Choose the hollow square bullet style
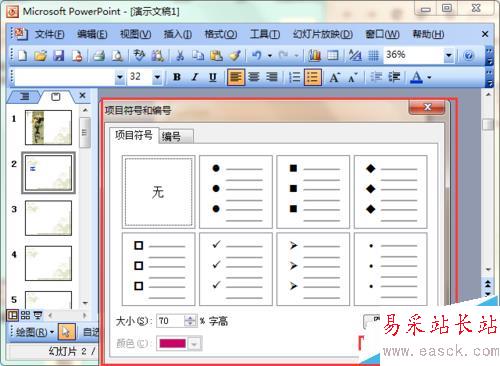Viewport: 500px width, 366px height. click(158, 269)
